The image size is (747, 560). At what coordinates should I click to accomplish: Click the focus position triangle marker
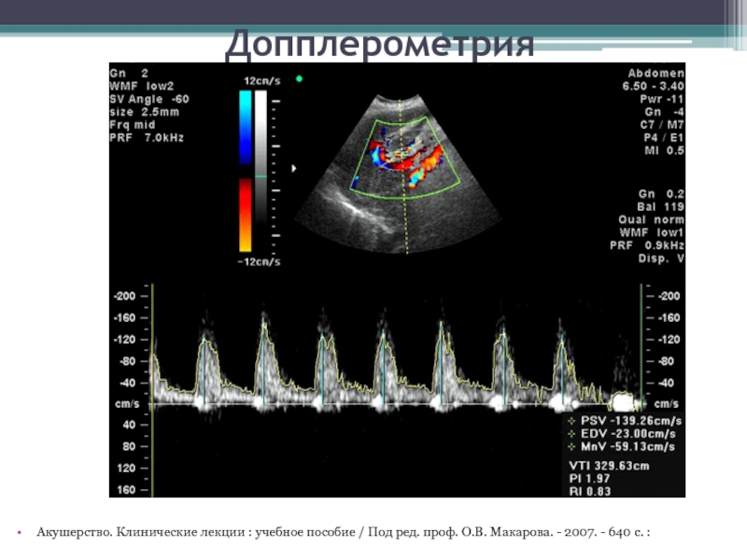(x=294, y=169)
